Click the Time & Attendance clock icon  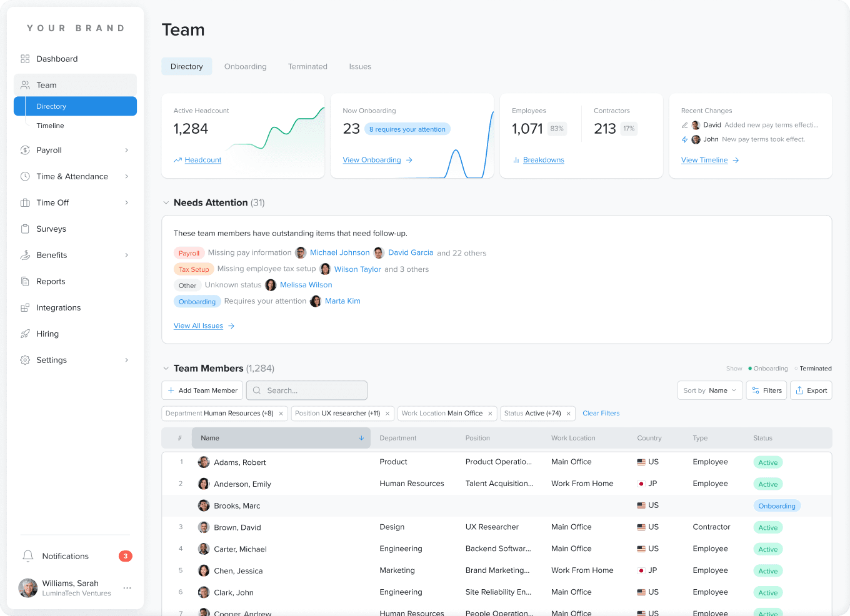point(25,176)
